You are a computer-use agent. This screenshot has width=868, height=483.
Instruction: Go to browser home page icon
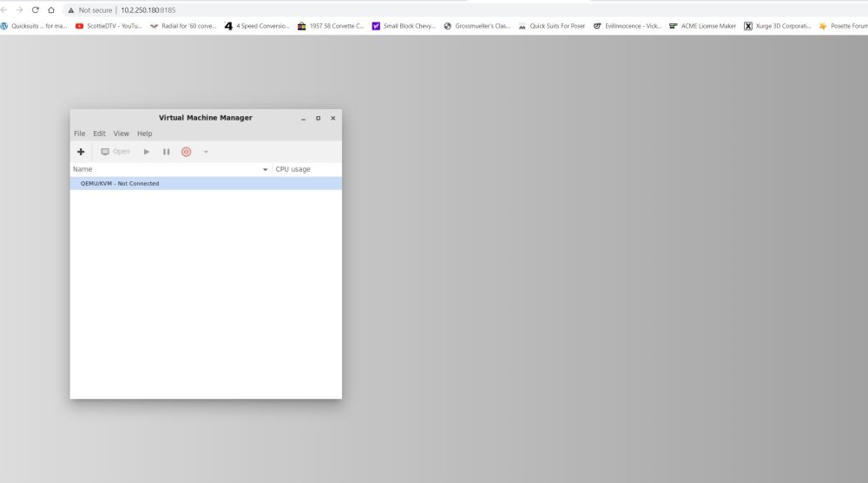pos(51,10)
